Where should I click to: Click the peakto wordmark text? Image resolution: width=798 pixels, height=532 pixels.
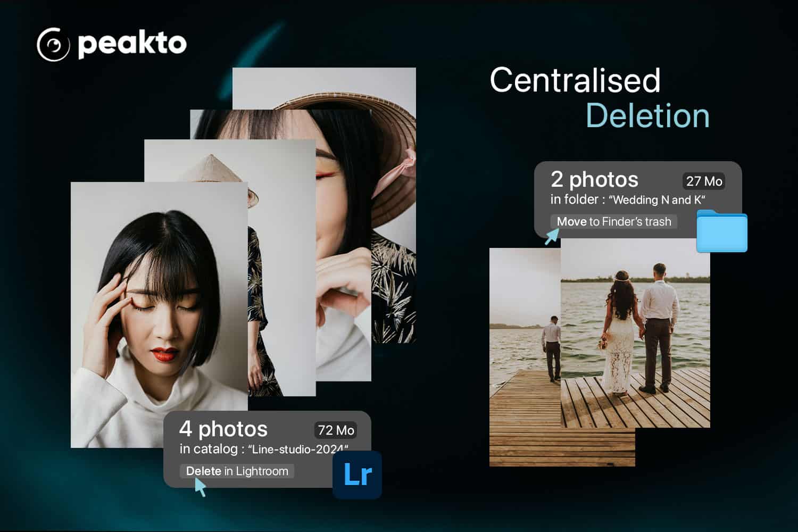(132, 45)
